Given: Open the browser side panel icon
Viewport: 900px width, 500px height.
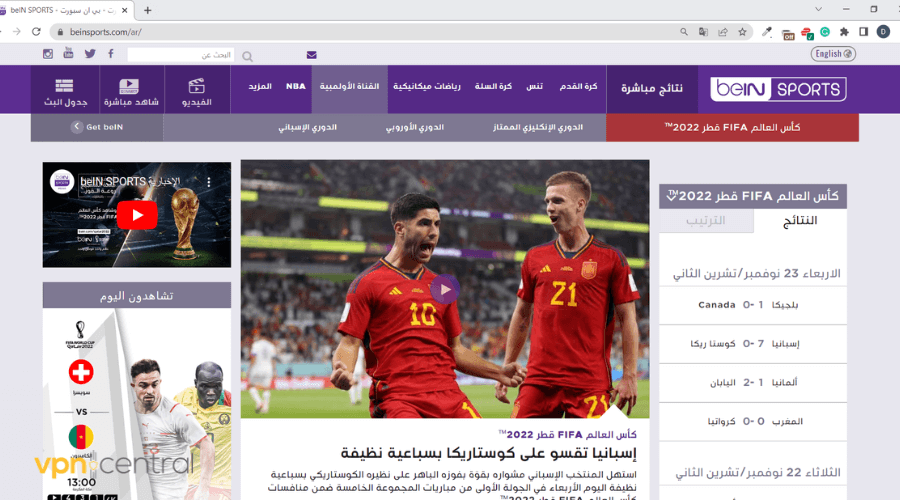Looking at the screenshot, I should point(863,32).
